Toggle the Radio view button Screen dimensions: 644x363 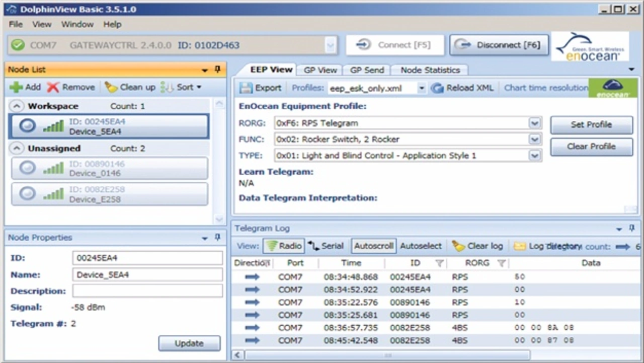coord(283,246)
